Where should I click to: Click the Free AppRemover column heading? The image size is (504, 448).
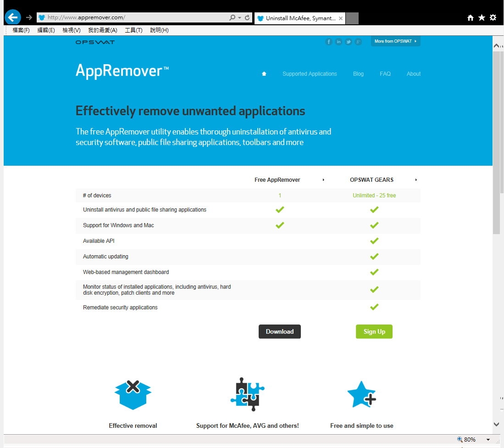coord(277,180)
